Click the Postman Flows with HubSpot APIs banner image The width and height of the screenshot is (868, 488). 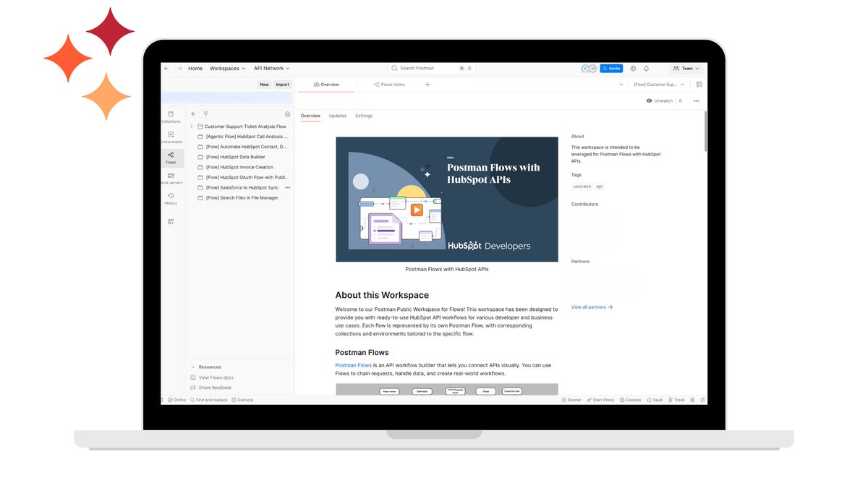click(x=446, y=200)
